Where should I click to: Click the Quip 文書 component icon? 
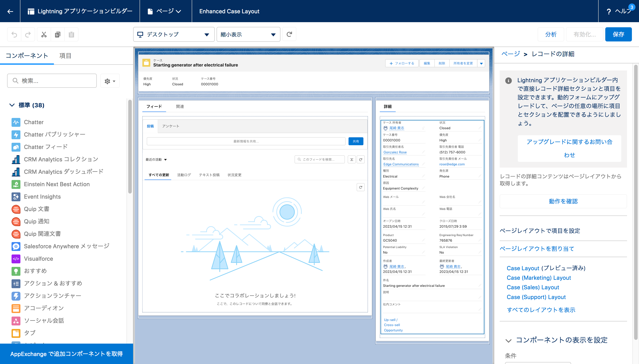(x=16, y=209)
